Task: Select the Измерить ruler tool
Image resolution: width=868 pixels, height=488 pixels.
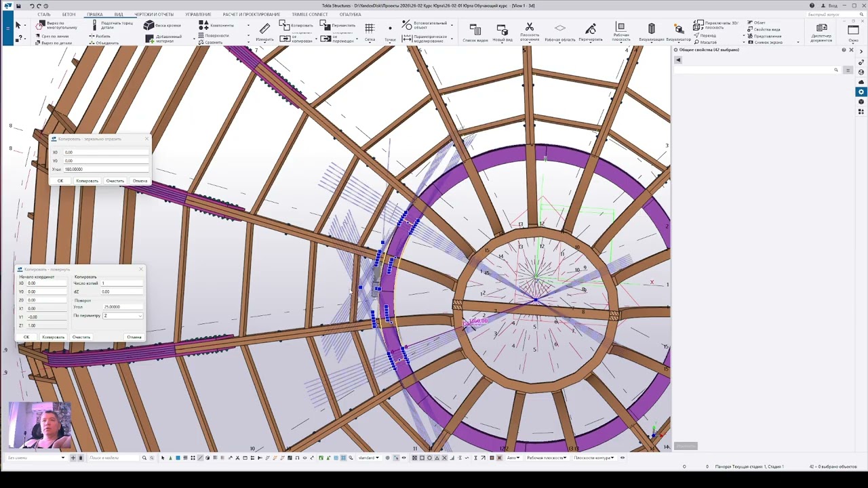Action: 264,31
